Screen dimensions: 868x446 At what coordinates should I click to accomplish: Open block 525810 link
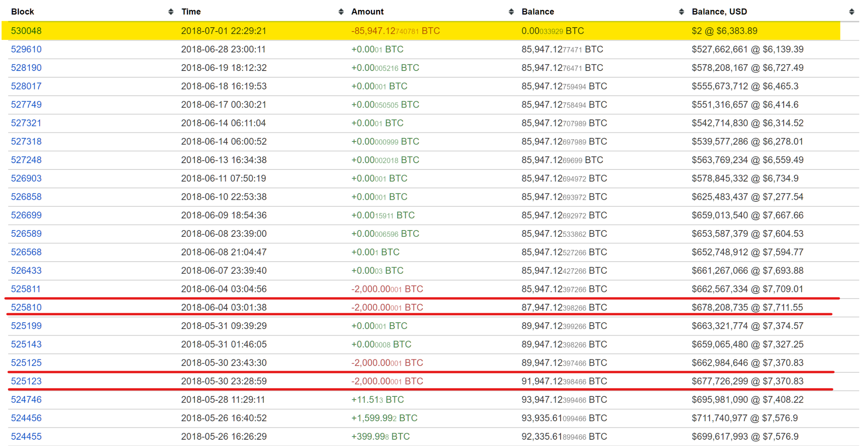[x=26, y=307]
